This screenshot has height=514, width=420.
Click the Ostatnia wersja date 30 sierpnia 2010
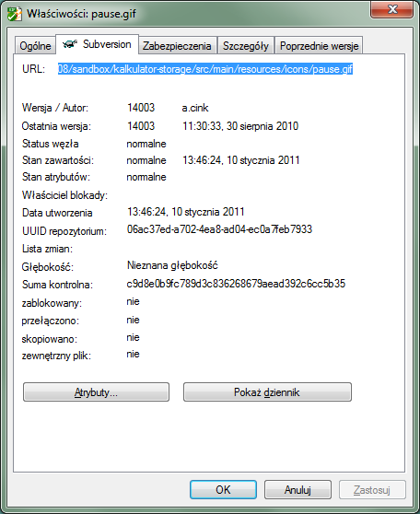262,126
